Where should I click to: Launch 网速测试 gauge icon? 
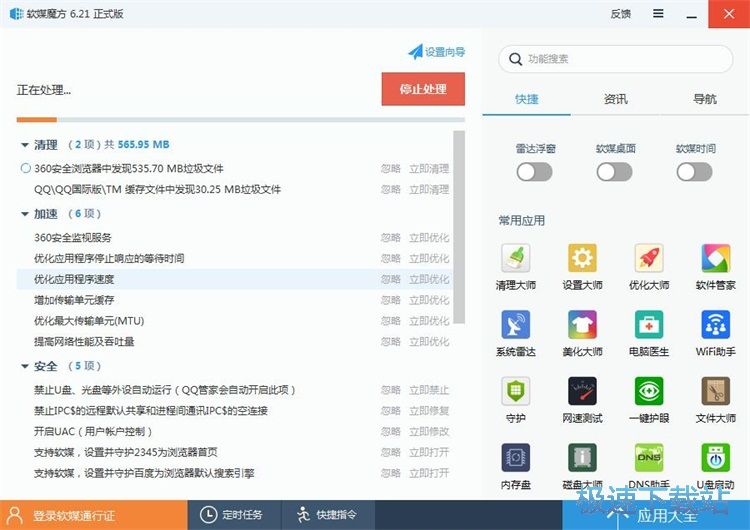tap(582, 391)
